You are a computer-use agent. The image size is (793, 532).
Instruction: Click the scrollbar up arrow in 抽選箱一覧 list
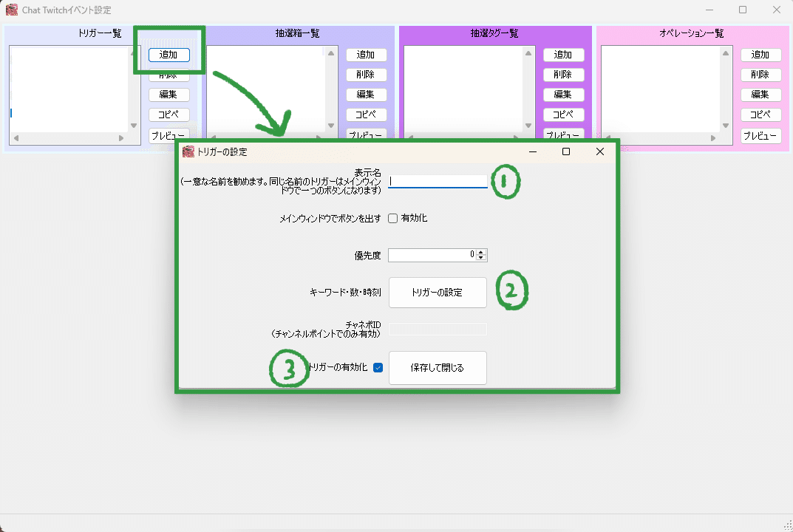click(331, 52)
